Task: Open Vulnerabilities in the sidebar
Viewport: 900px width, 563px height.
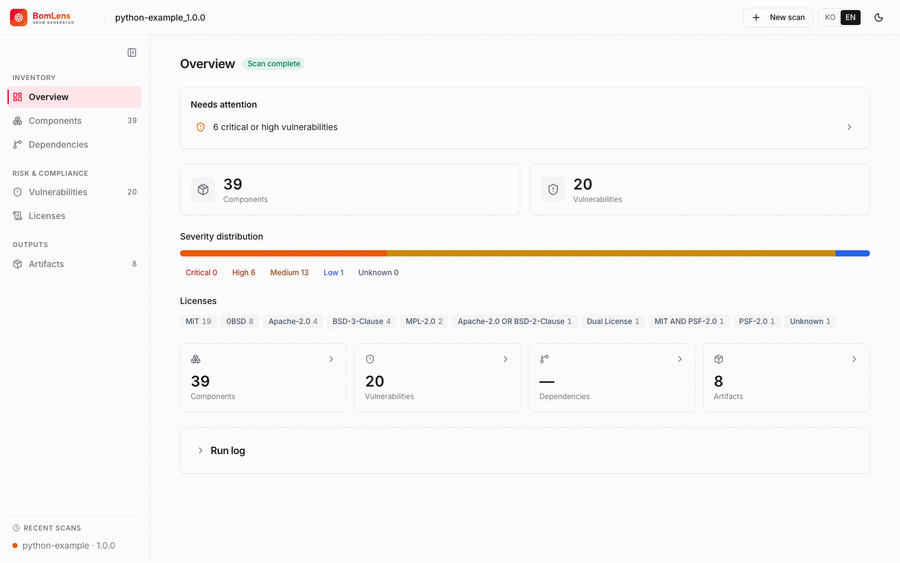Action: tap(75, 192)
